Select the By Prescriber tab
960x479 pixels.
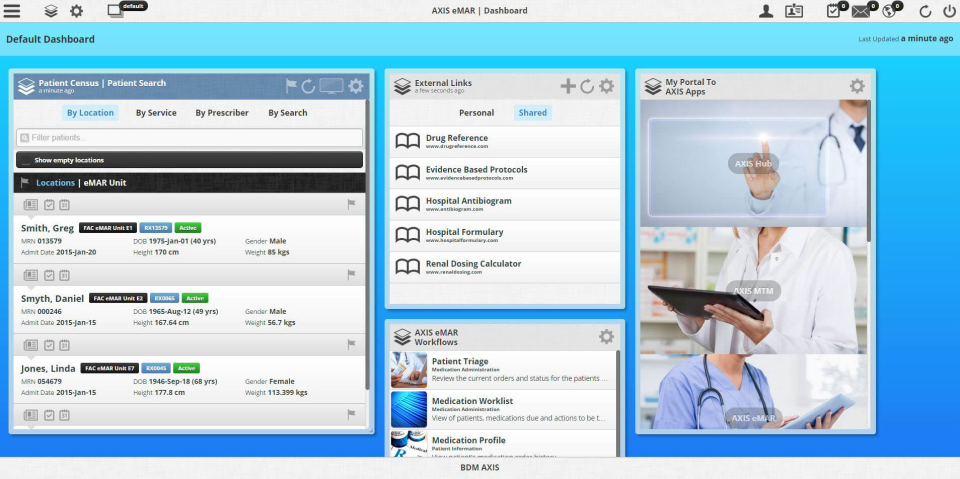[222, 113]
